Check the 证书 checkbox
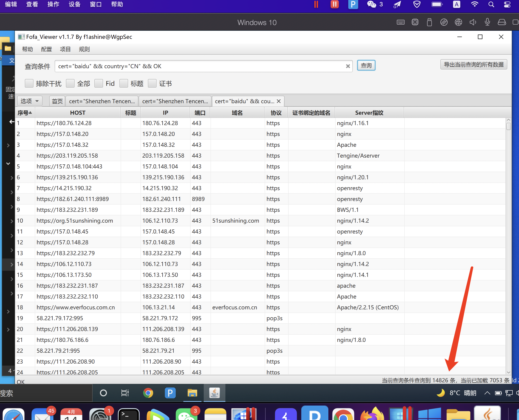The image size is (519, 420). [152, 84]
